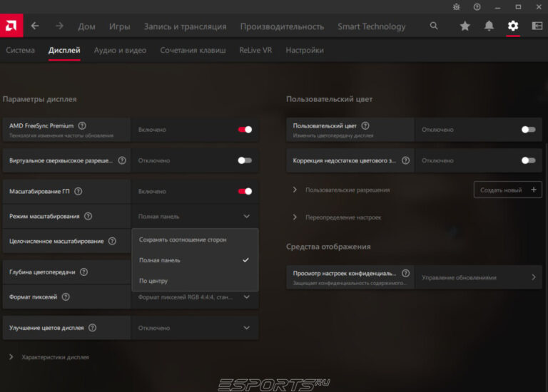Click the AMD logo home icon
This screenshot has height=392, width=548.
[11, 26]
